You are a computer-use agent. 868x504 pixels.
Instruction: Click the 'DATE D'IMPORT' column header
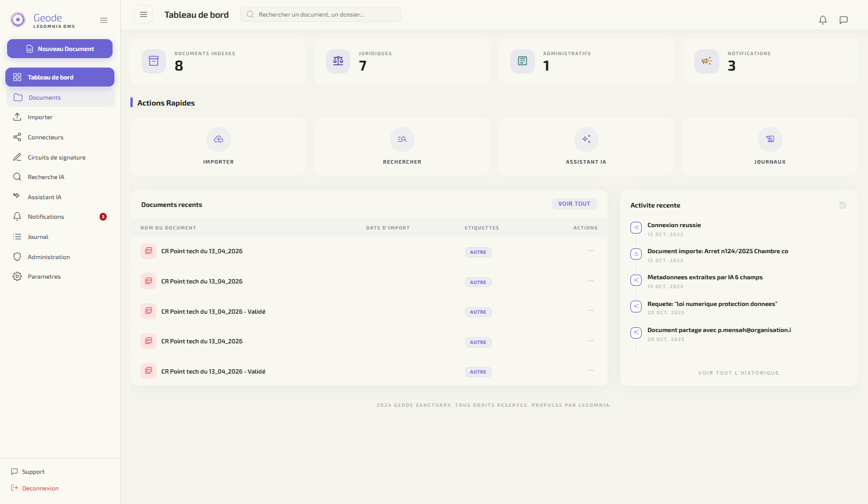click(x=388, y=228)
